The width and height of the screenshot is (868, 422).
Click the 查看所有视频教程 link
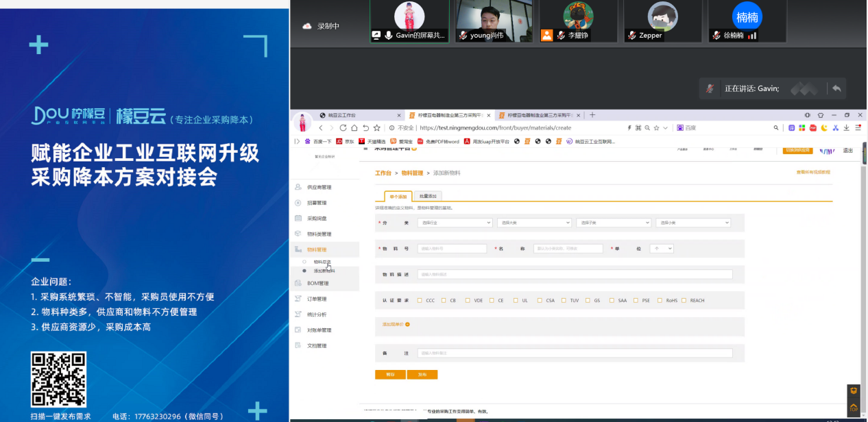[x=812, y=172]
